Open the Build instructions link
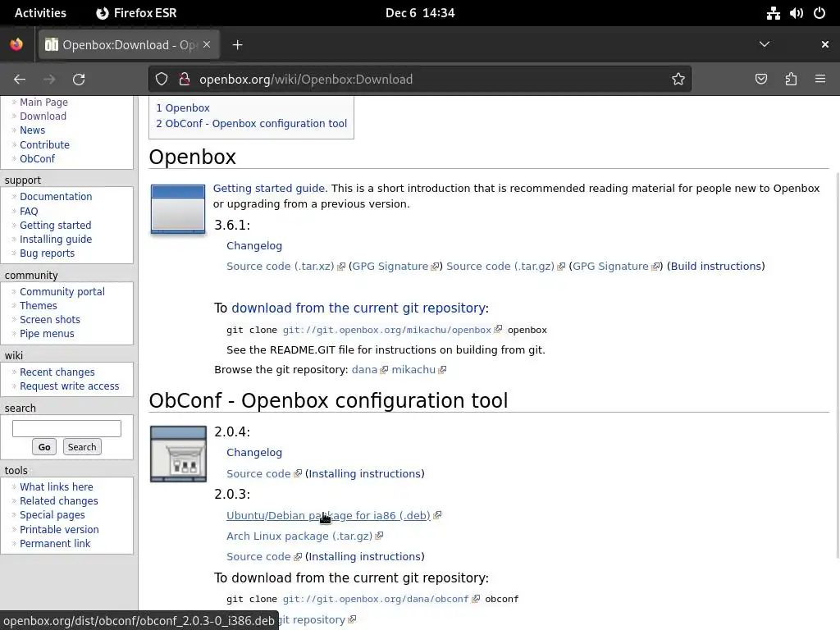This screenshot has height=630, width=840. (715, 267)
